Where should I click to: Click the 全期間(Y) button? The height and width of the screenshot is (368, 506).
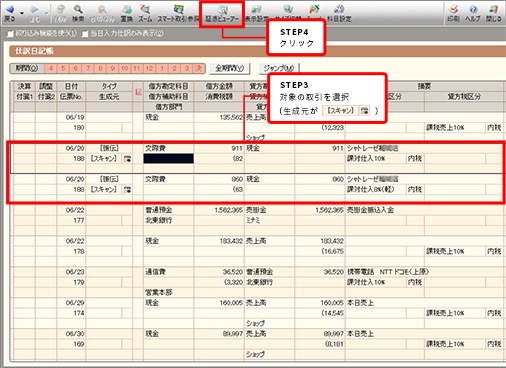(230, 68)
